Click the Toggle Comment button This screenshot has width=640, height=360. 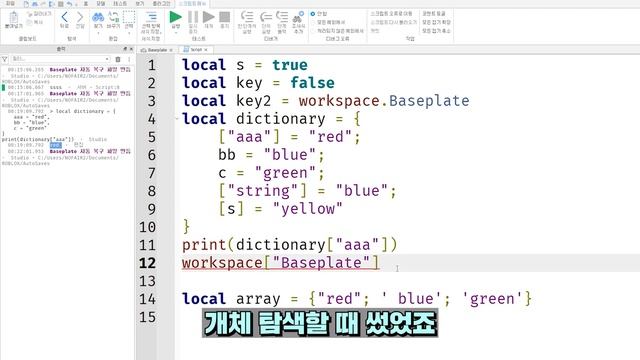point(433,13)
